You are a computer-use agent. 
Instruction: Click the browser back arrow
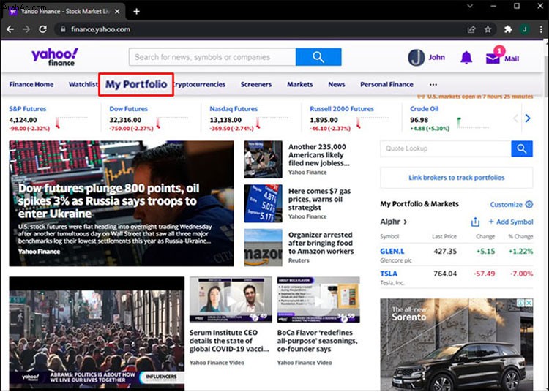pyautogui.click(x=10, y=29)
